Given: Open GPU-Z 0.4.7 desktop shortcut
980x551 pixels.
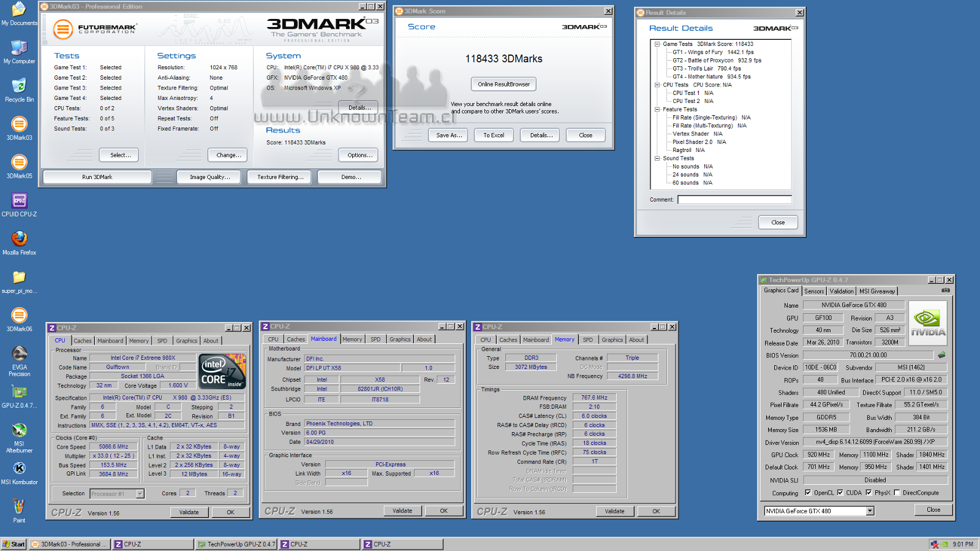Looking at the screenshot, I should [x=19, y=397].
